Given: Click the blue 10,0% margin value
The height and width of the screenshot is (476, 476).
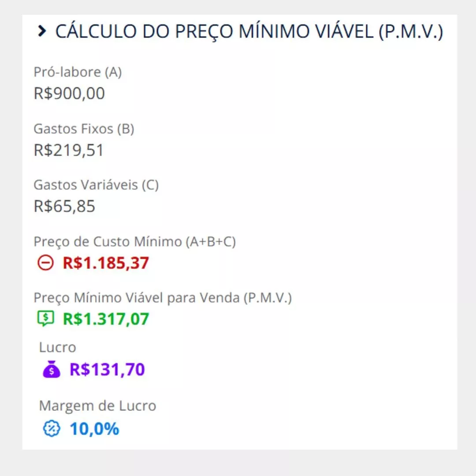Looking at the screenshot, I should tap(94, 428).
